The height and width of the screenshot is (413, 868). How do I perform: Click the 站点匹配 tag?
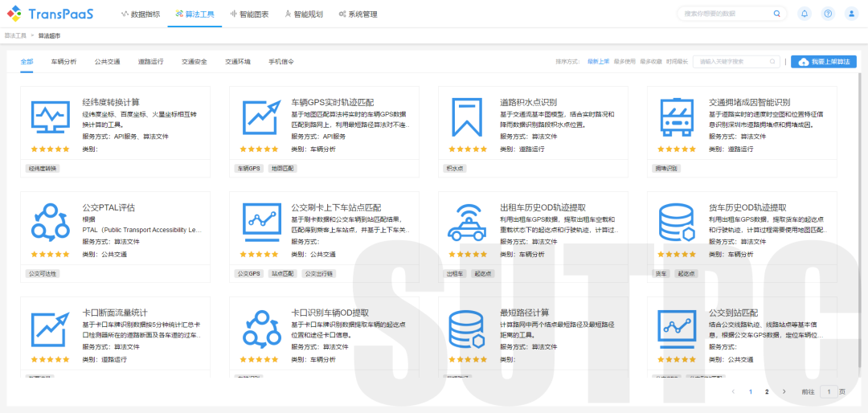pos(282,273)
